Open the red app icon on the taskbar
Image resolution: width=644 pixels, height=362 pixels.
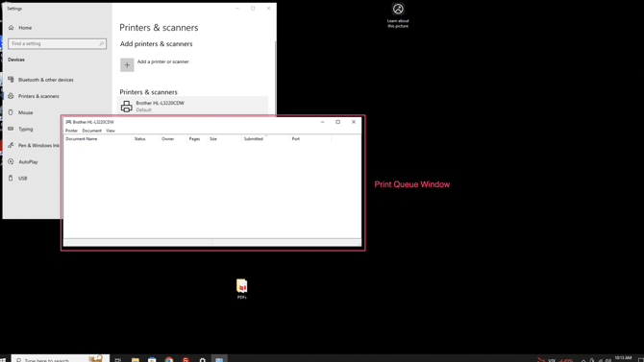tap(186, 359)
